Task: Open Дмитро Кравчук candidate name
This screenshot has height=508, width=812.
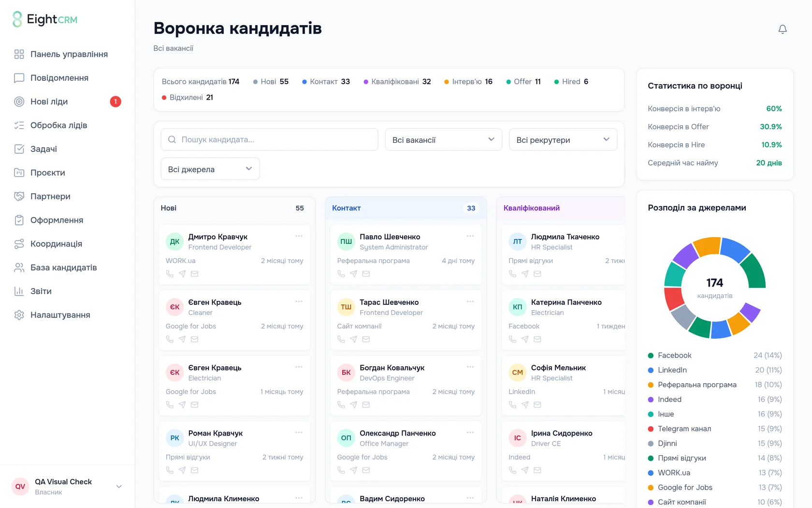Action: [218, 237]
